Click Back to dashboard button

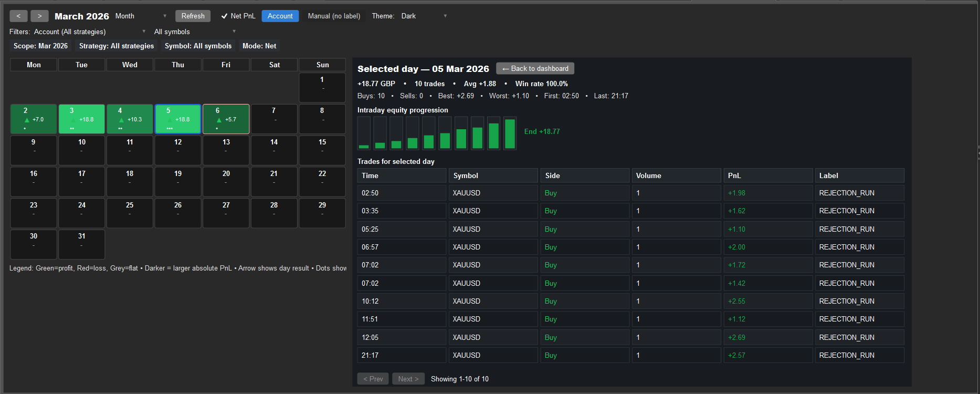[535, 69]
